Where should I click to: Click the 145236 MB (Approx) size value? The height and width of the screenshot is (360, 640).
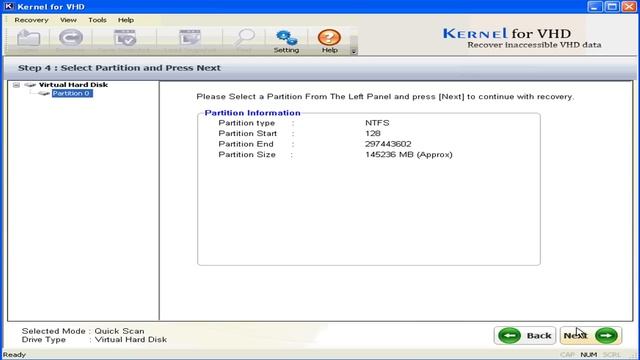click(409, 155)
